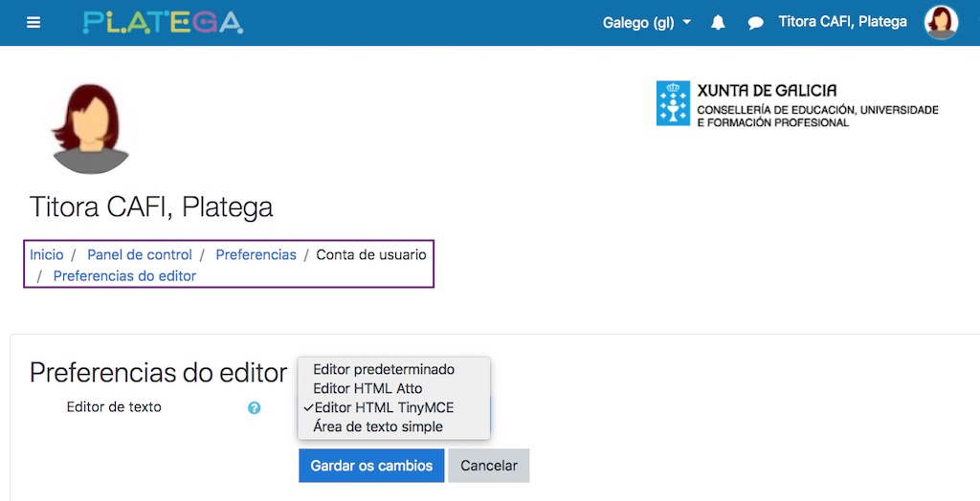Click the Xunta de Galicia logo

[797, 103]
